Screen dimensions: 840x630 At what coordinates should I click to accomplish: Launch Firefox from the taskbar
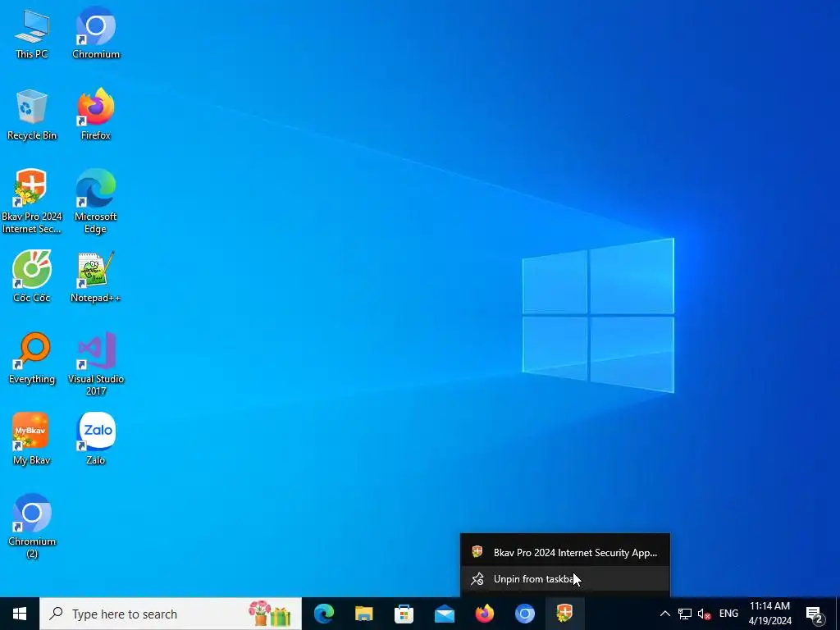pyautogui.click(x=484, y=614)
